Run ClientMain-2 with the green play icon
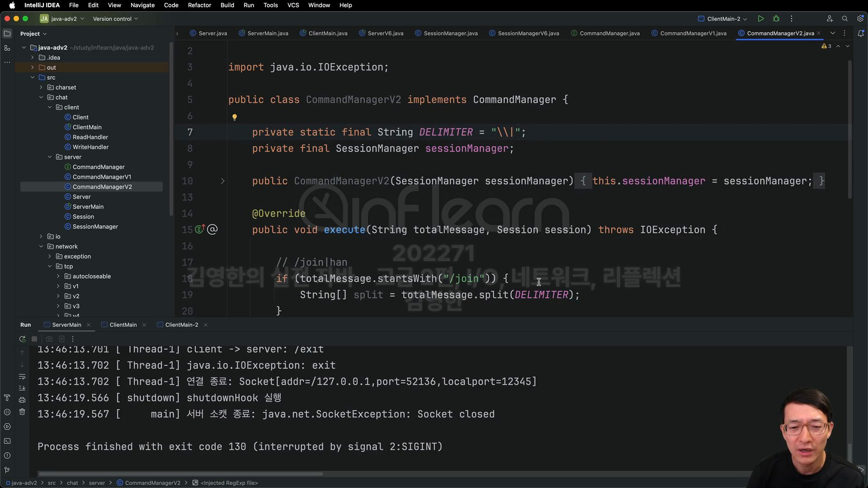This screenshot has height=488, width=868. pyautogui.click(x=761, y=19)
